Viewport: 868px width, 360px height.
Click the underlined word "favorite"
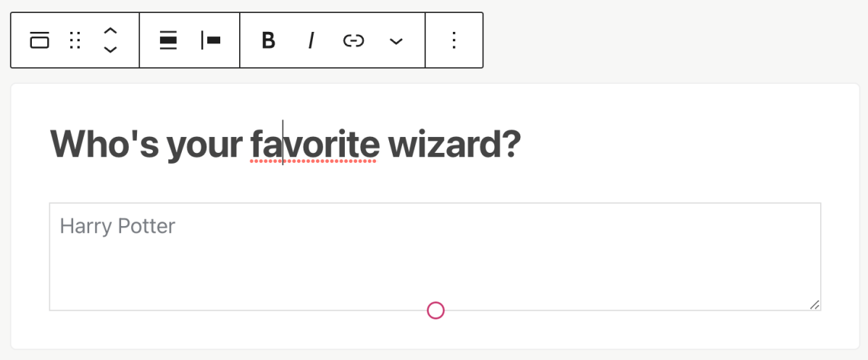tap(314, 145)
